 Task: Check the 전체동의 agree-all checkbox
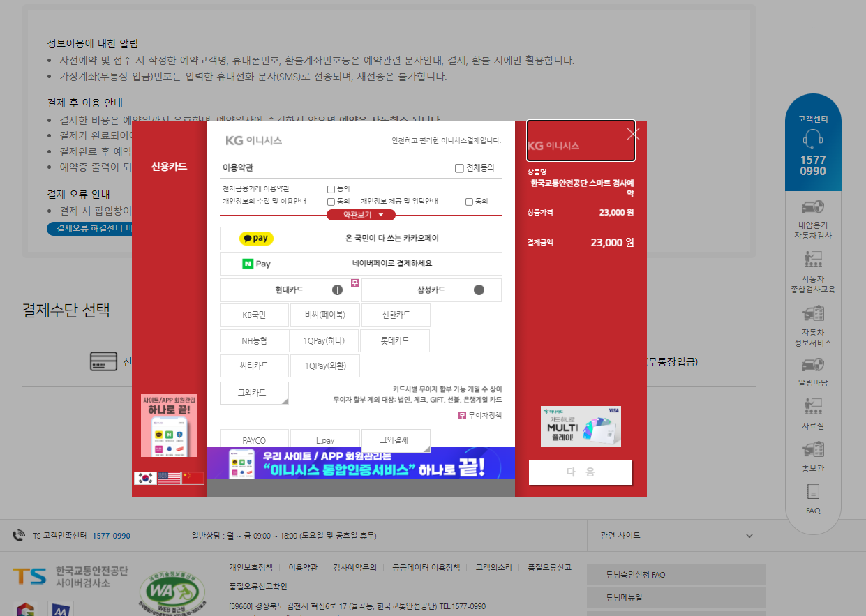458,168
